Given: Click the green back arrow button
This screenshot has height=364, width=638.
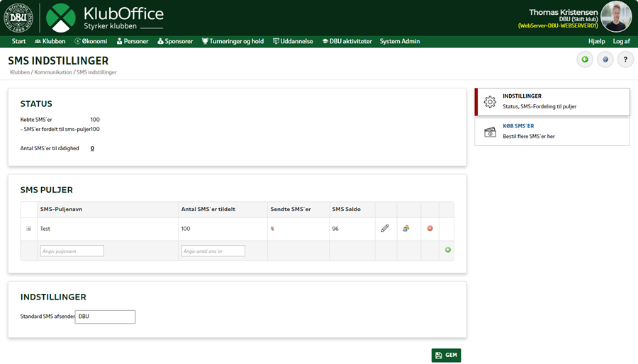Looking at the screenshot, I should 585,59.
